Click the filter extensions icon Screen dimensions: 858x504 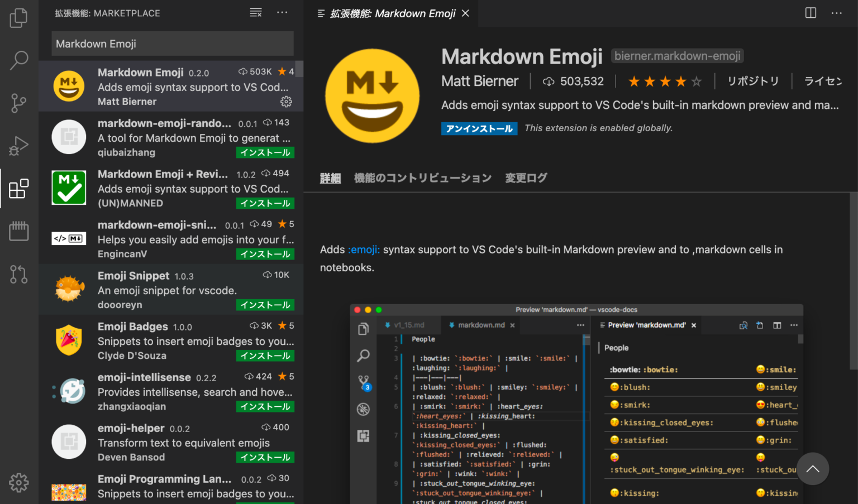pyautogui.click(x=255, y=12)
